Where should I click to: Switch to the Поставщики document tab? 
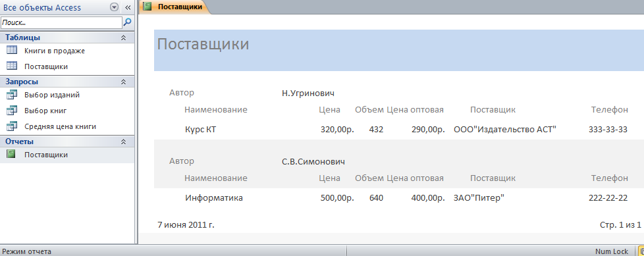point(174,7)
